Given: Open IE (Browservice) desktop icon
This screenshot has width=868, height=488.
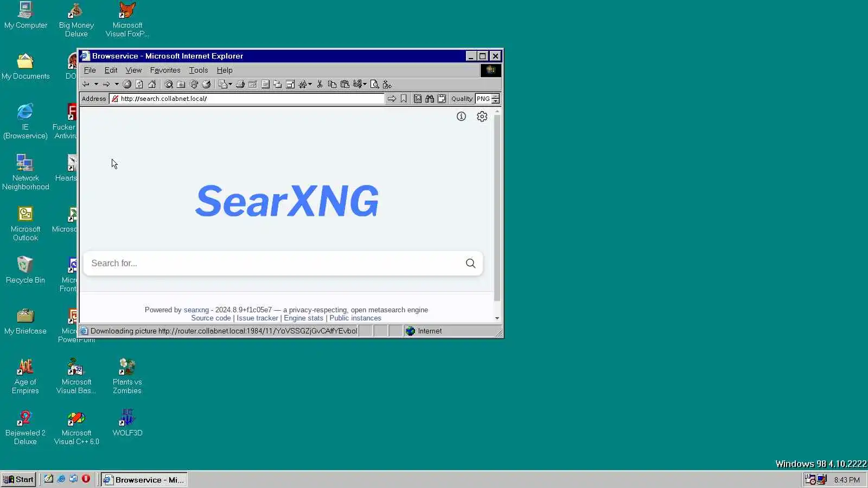Looking at the screenshot, I should (25, 121).
